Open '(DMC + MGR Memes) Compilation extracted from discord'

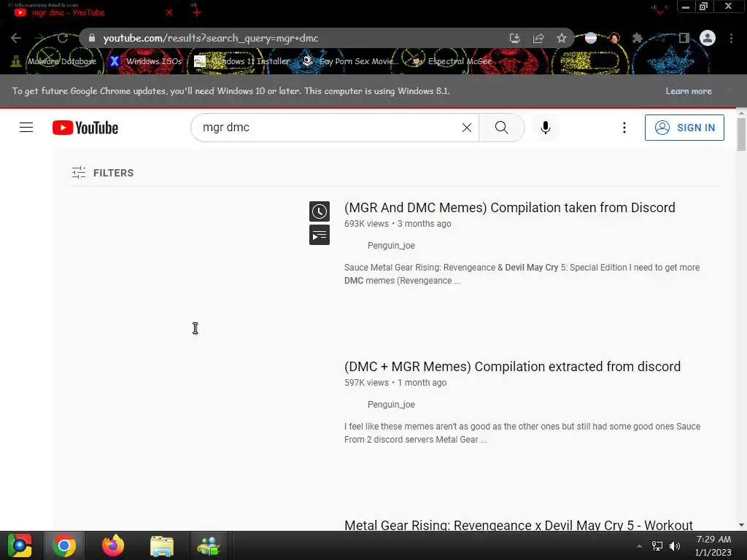click(x=512, y=367)
